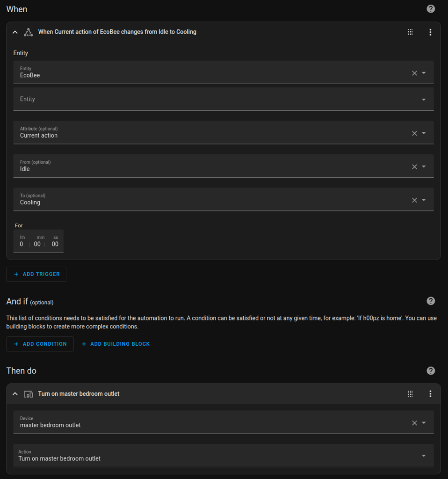Collapse the EcoBee state trigger card
The image size is (448, 479).
tap(15, 32)
